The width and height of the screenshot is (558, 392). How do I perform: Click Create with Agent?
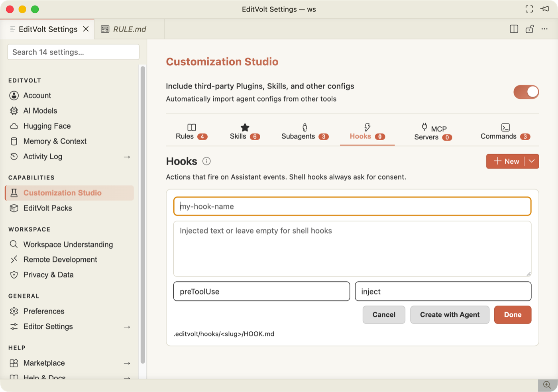[x=450, y=315]
